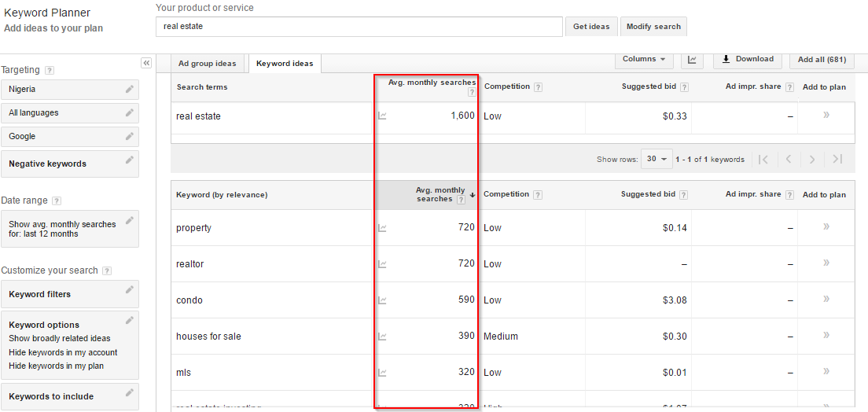Select the Keyword ideas tab
The width and height of the screenshot is (868, 412).
(284, 64)
